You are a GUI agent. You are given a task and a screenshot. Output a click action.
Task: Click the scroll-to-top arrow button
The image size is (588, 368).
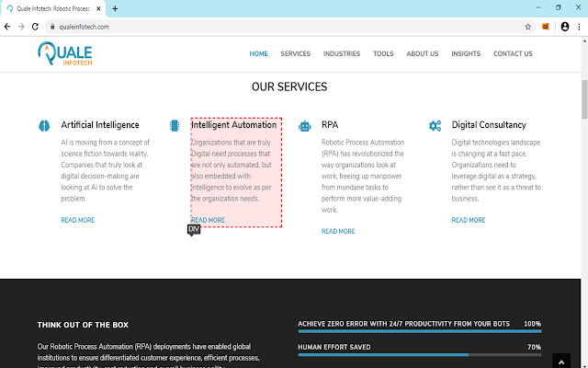pos(561,362)
